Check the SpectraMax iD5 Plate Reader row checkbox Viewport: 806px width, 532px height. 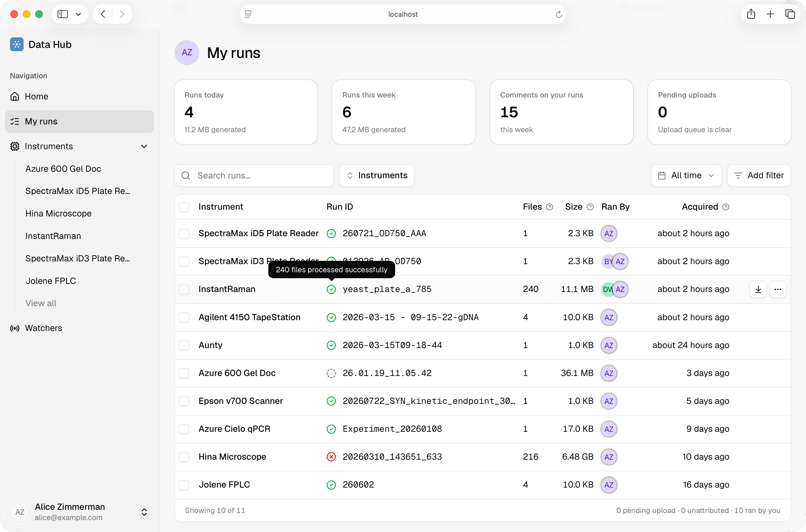click(184, 233)
